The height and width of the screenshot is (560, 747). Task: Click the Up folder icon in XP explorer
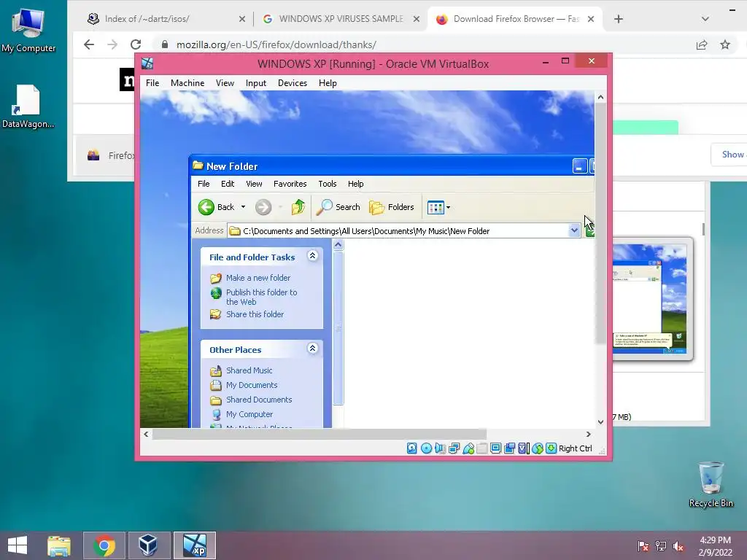[298, 207]
